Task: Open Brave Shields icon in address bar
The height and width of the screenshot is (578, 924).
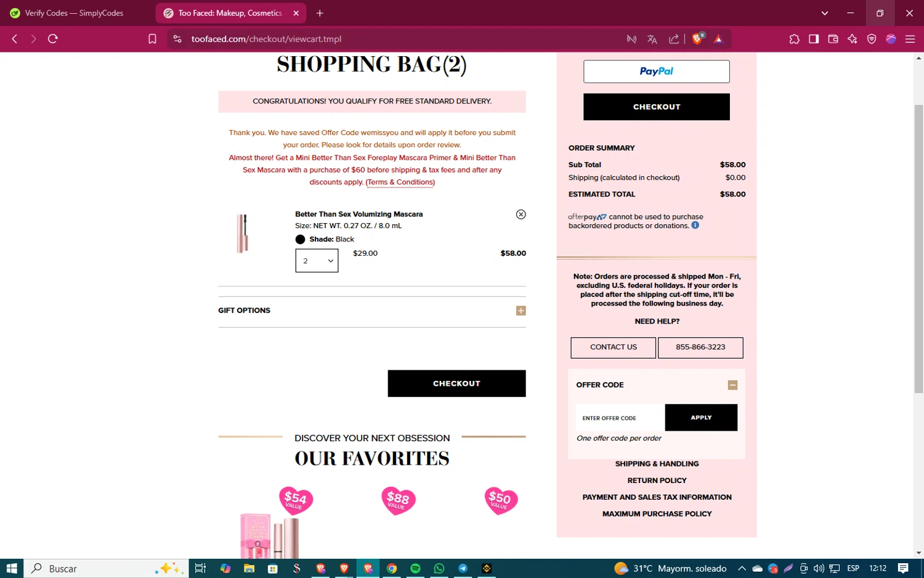Action: 698,39
